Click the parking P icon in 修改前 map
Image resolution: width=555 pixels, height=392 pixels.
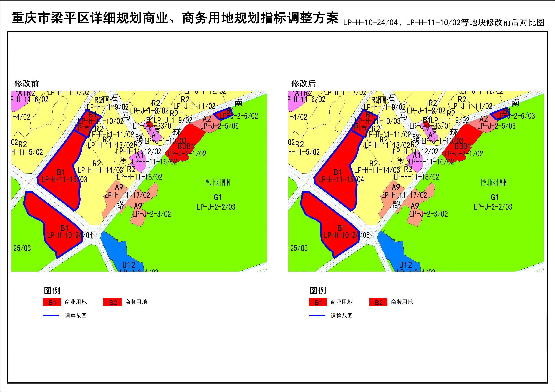click(x=79, y=128)
